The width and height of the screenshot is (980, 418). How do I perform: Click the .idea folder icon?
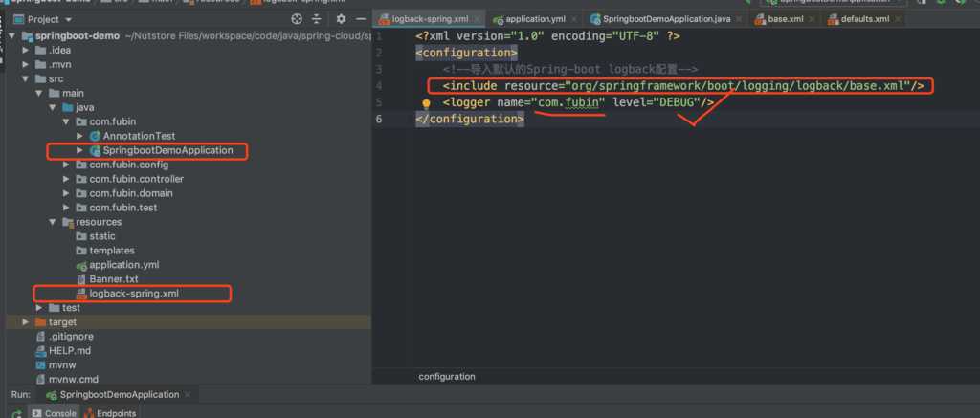pyautogui.click(x=40, y=50)
